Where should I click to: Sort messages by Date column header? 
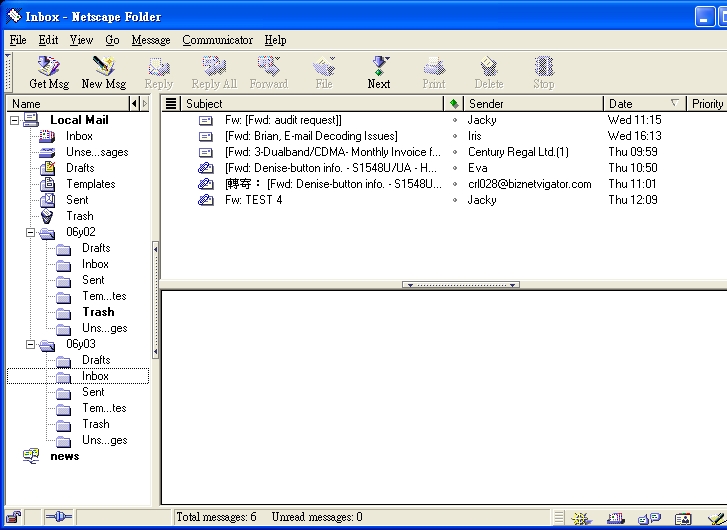632,104
